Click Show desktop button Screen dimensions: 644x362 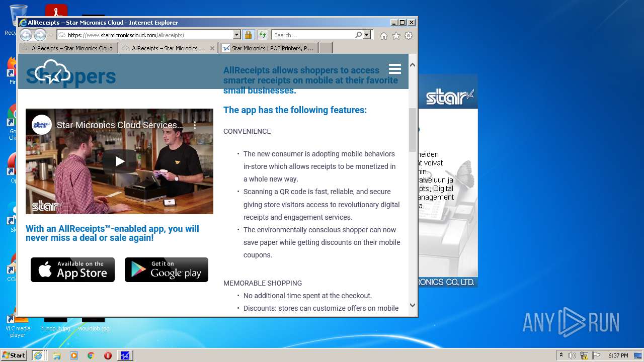638,355
